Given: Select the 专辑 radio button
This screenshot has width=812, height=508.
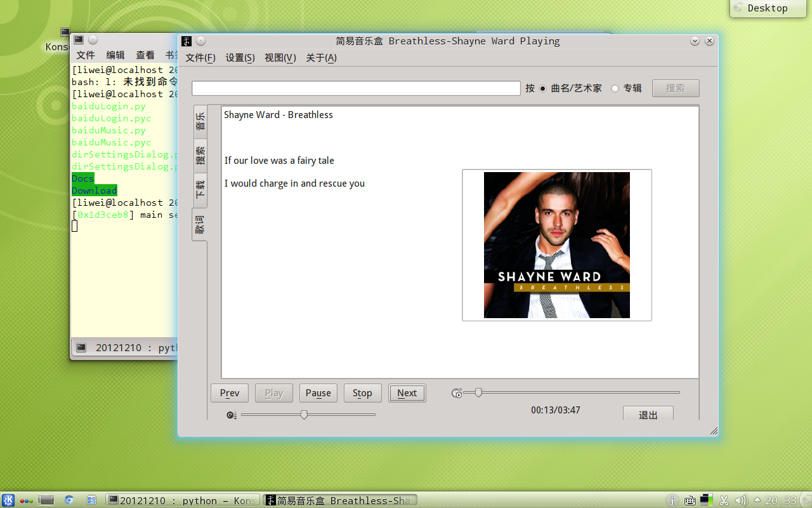Looking at the screenshot, I should tap(615, 88).
